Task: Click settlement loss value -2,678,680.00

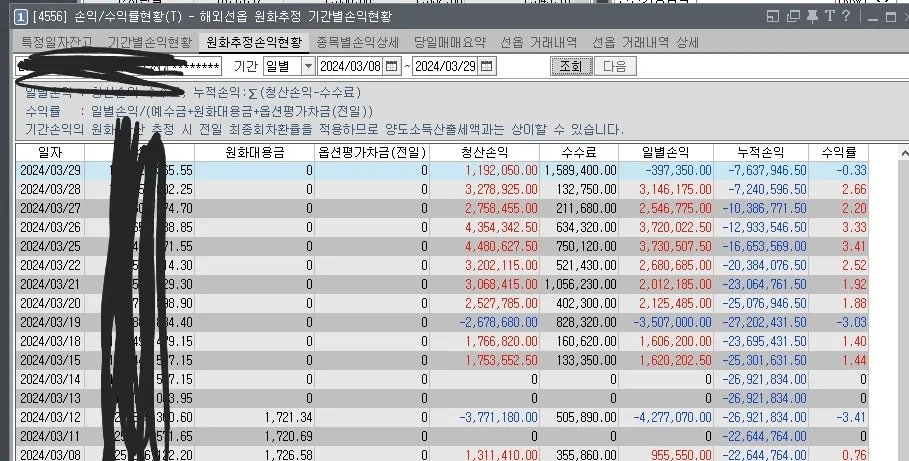Action: tap(499, 322)
